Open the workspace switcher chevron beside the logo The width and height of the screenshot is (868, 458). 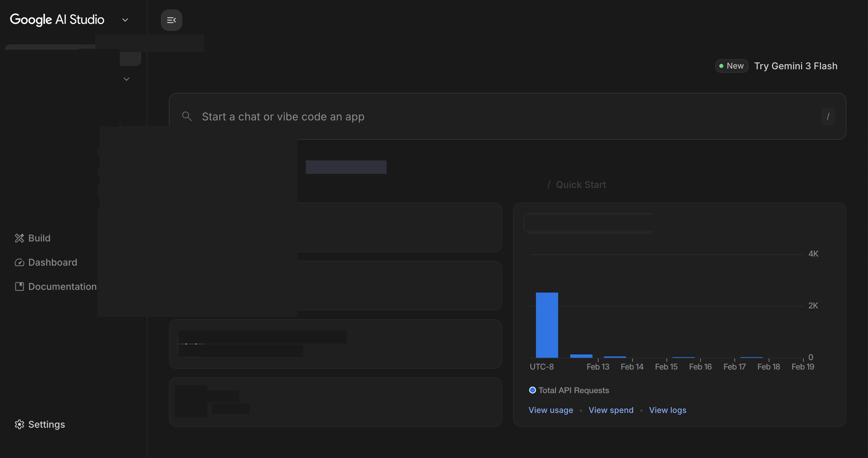125,20
